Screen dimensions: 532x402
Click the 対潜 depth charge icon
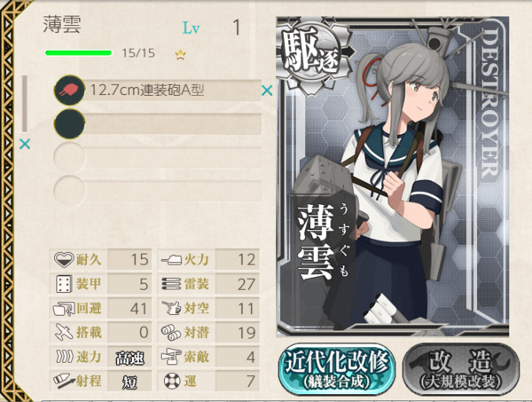coord(171,333)
